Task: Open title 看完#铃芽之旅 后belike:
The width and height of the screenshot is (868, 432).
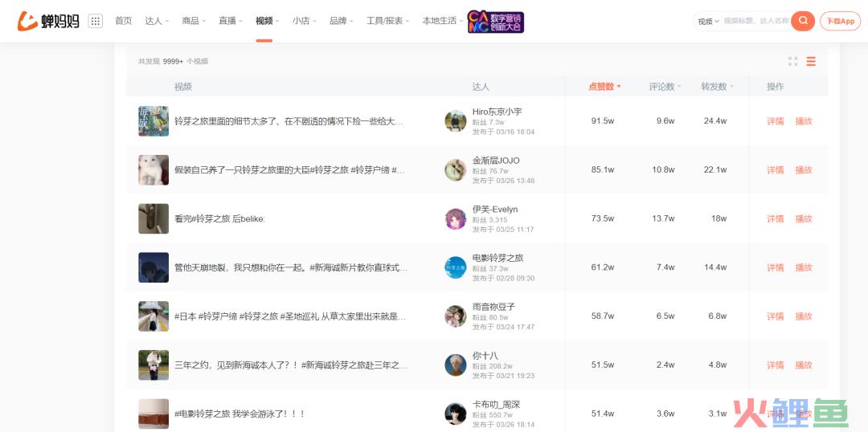Action: click(x=219, y=218)
